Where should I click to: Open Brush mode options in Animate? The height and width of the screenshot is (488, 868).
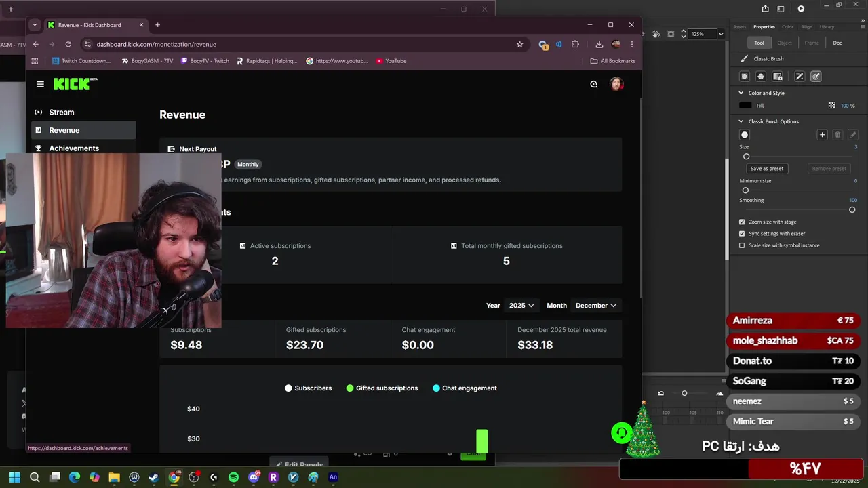point(760,77)
